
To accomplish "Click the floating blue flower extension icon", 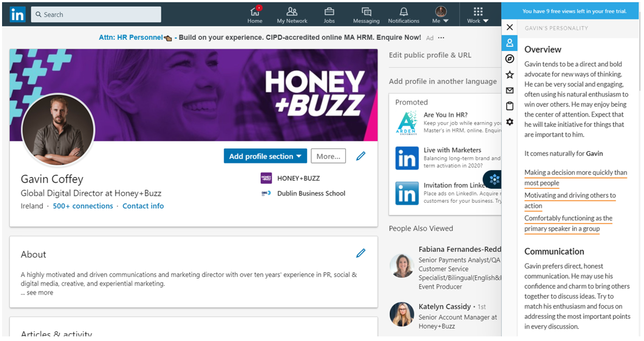I will click(x=494, y=180).
